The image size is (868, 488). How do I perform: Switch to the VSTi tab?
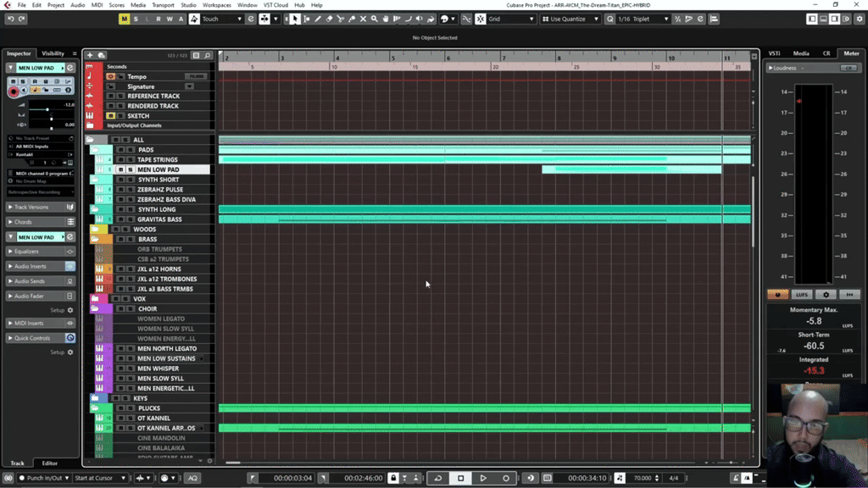pyautogui.click(x=775, y=53)
